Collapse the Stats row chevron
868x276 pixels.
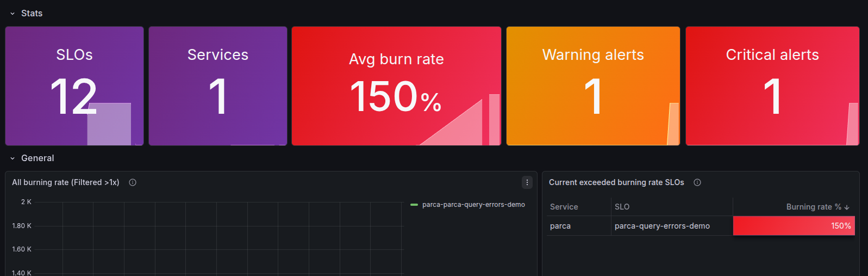(13, 14)
